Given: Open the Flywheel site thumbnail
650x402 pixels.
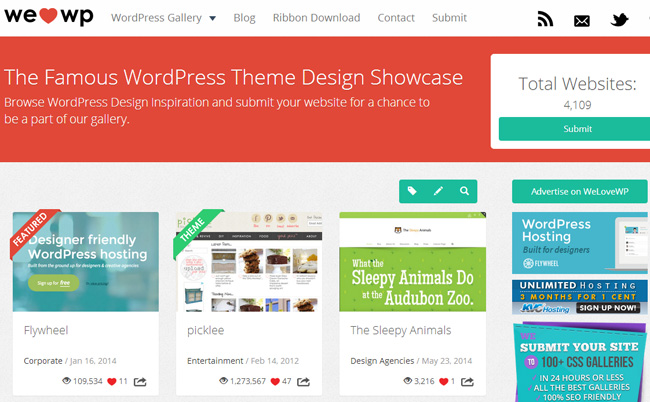Looking at the screenshot, I should 86,262.
